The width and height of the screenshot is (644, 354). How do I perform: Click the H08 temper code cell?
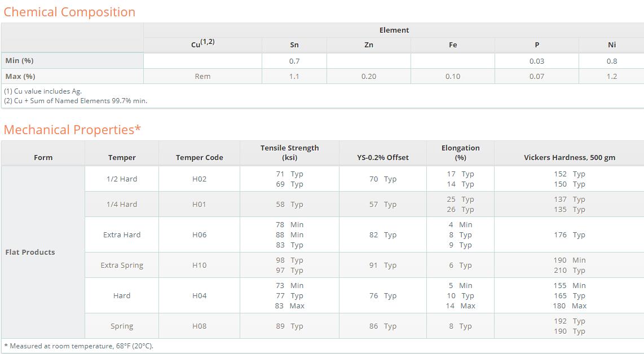(199, 326)
